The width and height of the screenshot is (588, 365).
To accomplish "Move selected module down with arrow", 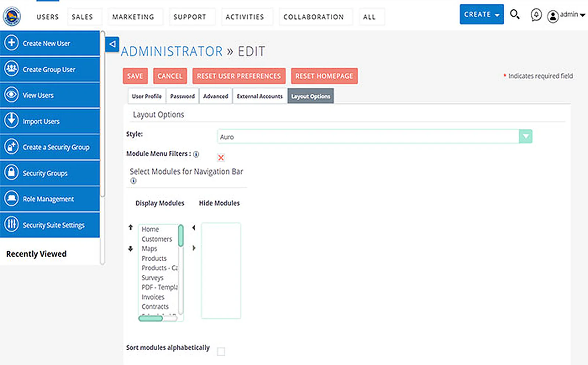I will 130,249.
